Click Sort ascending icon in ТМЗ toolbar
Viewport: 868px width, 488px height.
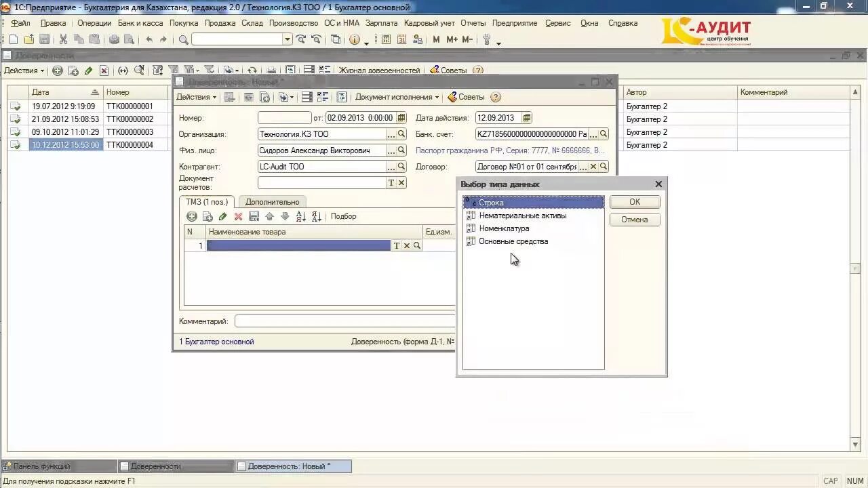click(301, 216)
